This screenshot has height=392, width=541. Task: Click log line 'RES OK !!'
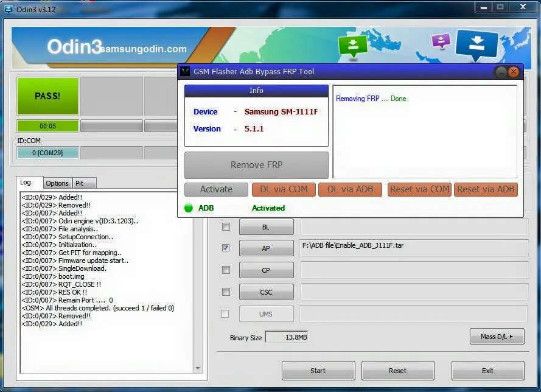click(x=54, y=292)
